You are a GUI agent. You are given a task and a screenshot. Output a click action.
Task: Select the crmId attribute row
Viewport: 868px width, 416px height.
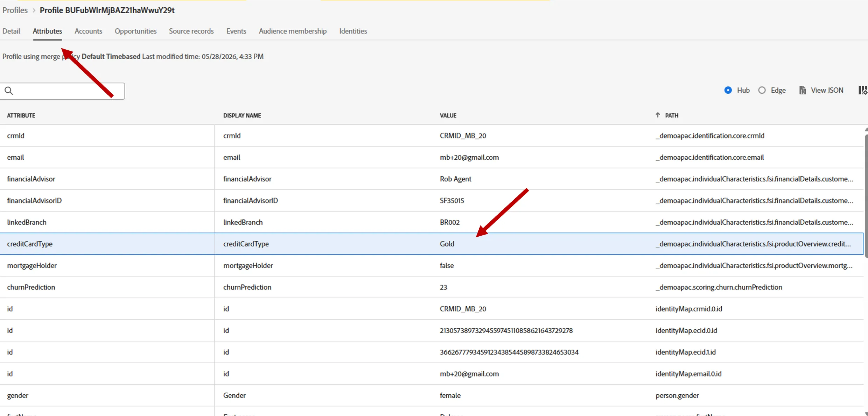coord(432,136)
